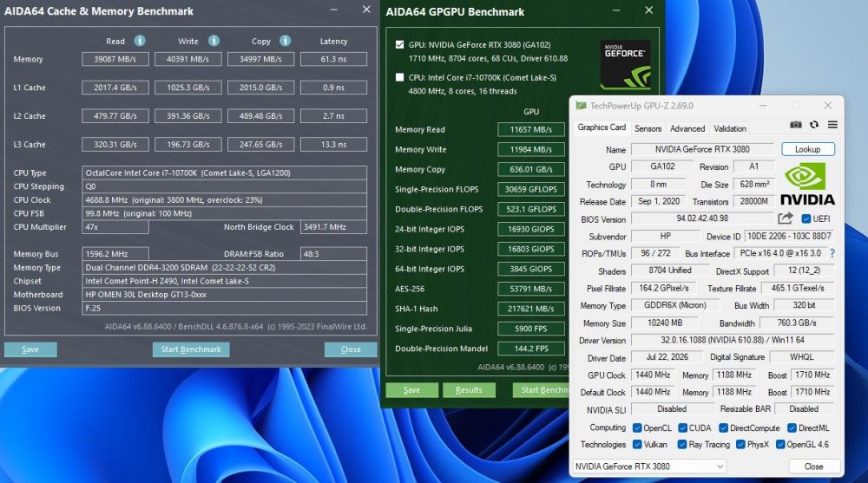Toggle the OpenGL 4.6 checkbox

point(780,444)
